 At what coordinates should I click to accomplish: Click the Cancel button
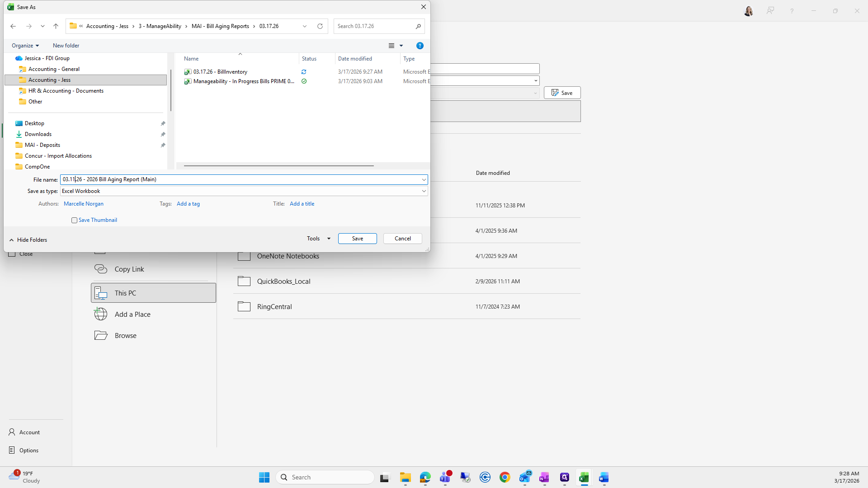(x=402, y=239)
